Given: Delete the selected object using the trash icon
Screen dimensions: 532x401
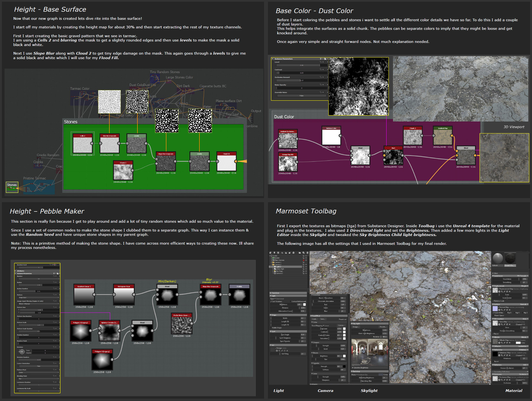Looking at the screenshot, I should (x=307, y=253).
